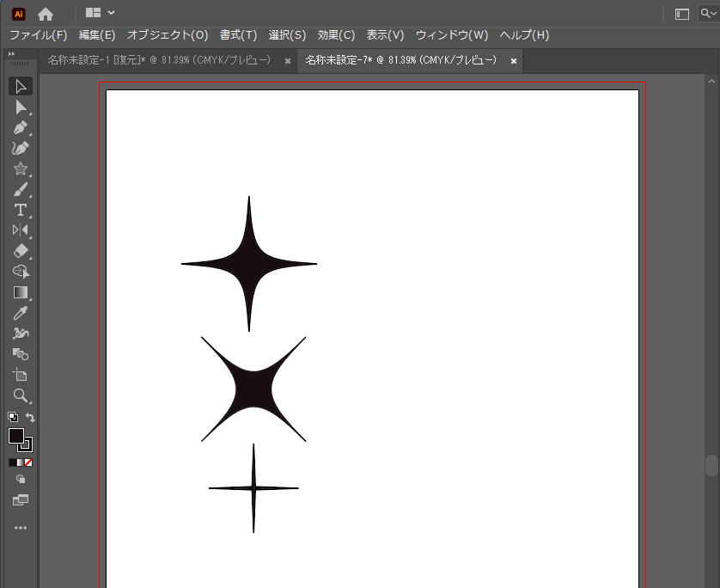
Task: Select the Gradient tool
Action: (19, 292)
